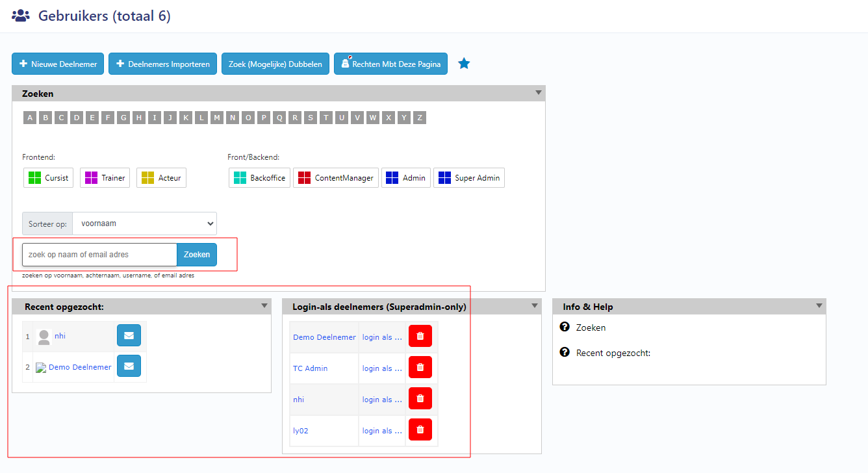Click red trash icon for TC Admin

point(420,368)
